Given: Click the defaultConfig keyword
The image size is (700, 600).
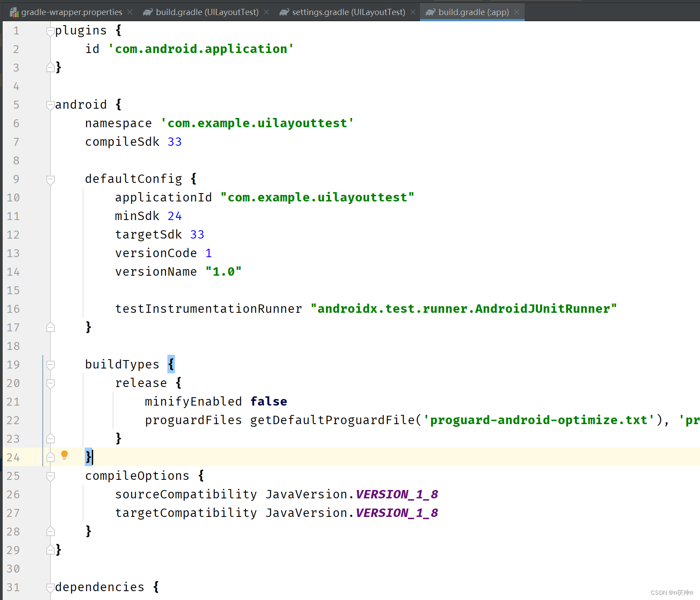Looking at the screenshot, I should click(133, 178).
